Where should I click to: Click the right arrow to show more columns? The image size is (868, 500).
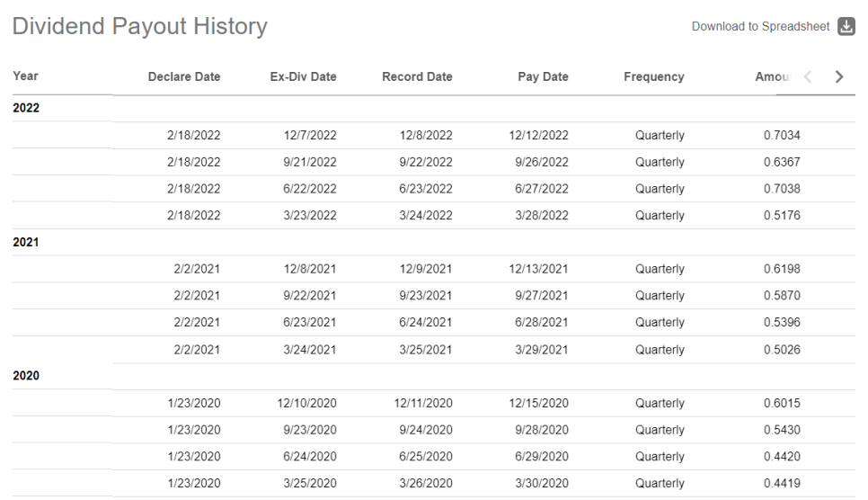[839, 76]
